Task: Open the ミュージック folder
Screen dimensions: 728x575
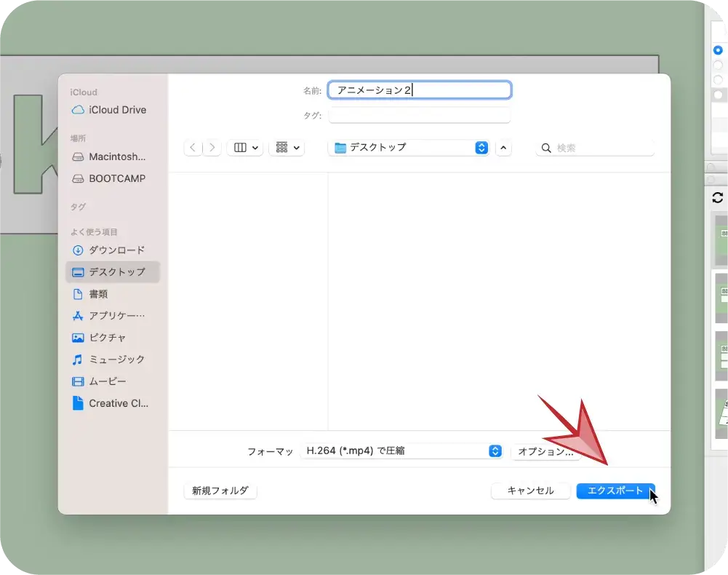Action: point(116,360)
